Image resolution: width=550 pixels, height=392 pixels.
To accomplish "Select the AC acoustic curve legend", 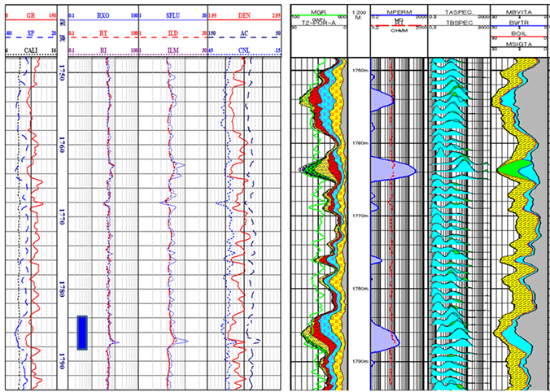I will tap(243, 33).
